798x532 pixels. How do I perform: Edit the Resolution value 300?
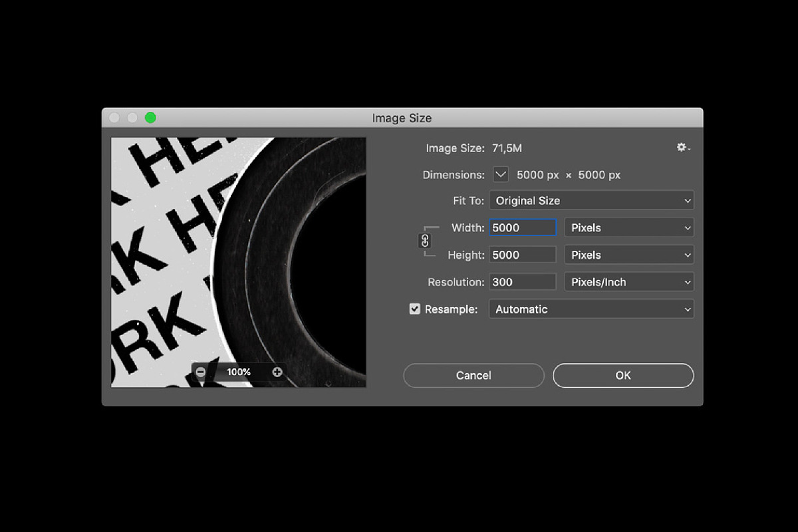click(x=522, y=281)
